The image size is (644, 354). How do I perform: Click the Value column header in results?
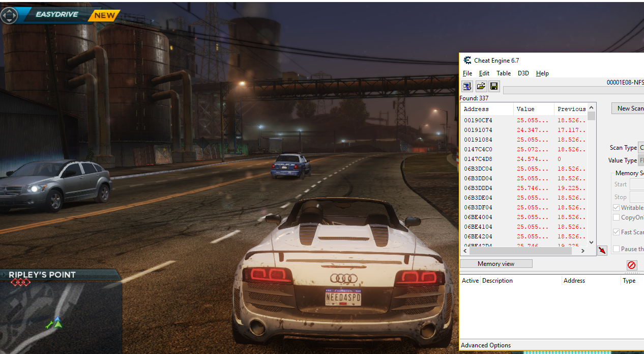click(534, 109)
